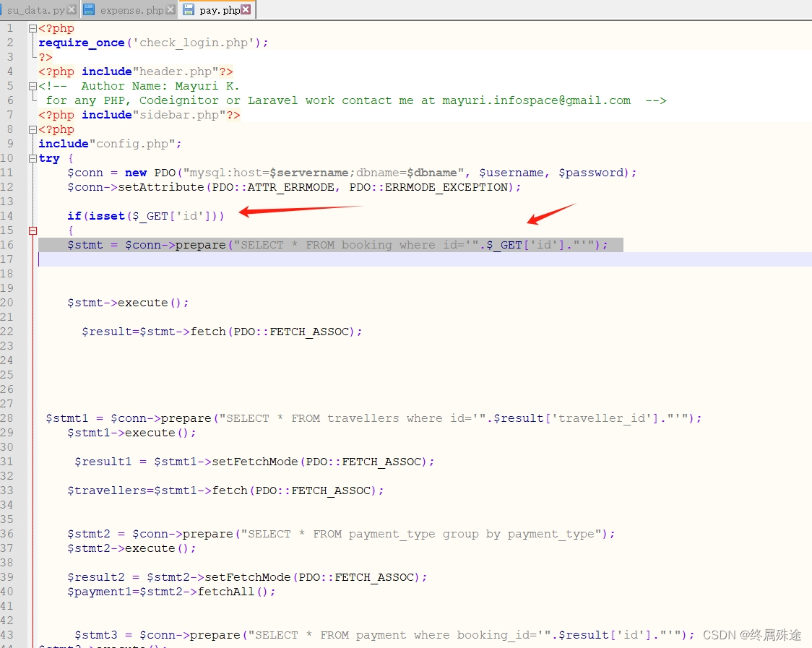This screenshot has height=648, width=812.
Task: Click 'Author Name: Mayuri K.' comment text
Action: [160, 86]
